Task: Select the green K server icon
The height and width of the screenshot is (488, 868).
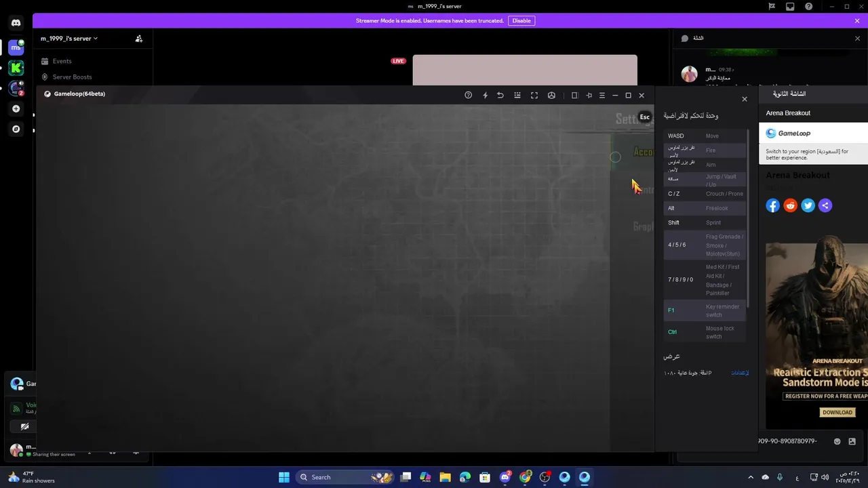Action: pyautogui.click(x=16, y=68)
